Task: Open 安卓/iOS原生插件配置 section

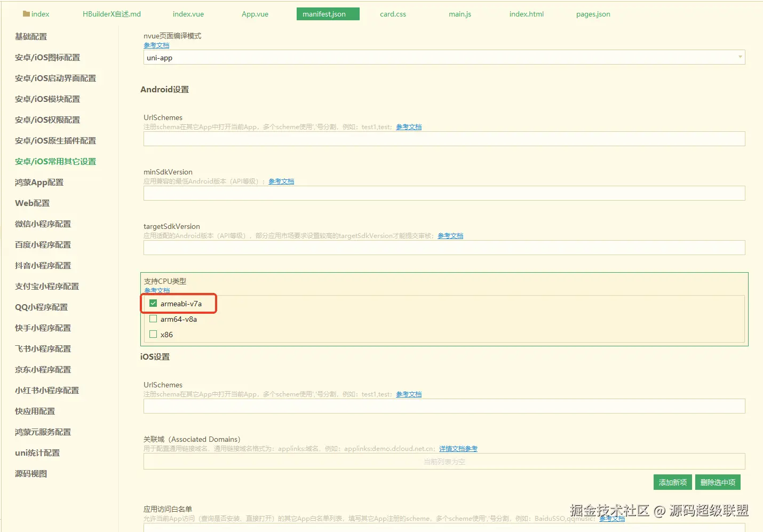Action: (x=55, y=140)
